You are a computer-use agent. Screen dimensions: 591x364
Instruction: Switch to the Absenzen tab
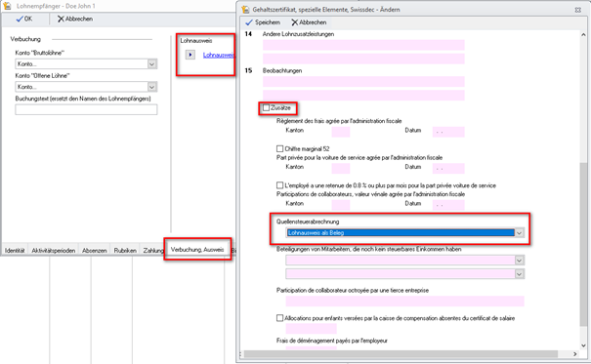pyautogui.click(x=94, y=251)
